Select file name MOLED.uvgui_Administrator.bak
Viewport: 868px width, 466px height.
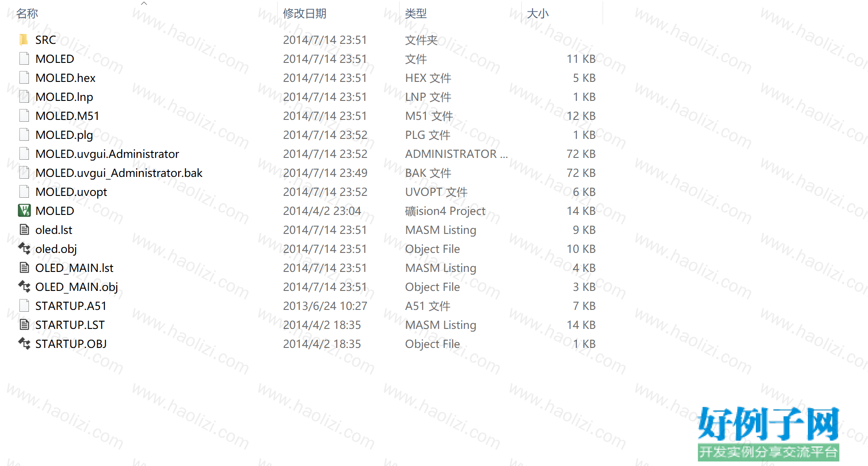point(119,173)
